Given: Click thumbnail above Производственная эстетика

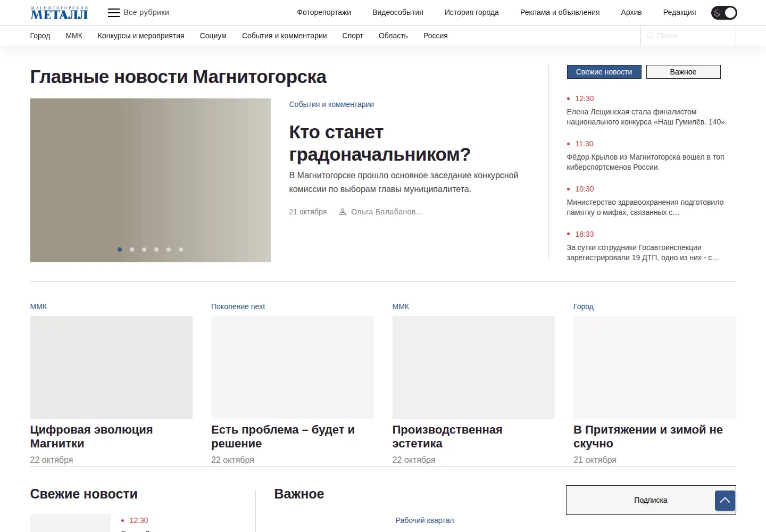Looking at the screenshot, I should [x=473, y=368].
